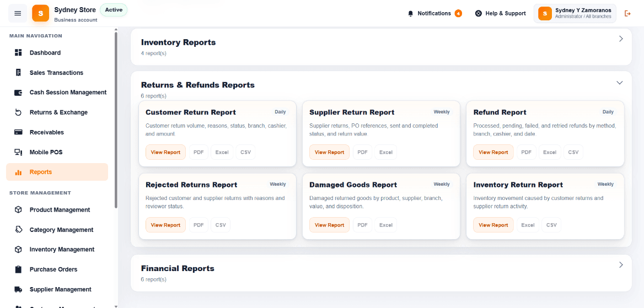This screenshot has width=644, height=308.
Task: View the Refund Report
Action: pyautogui.click(x=493, y=153)
